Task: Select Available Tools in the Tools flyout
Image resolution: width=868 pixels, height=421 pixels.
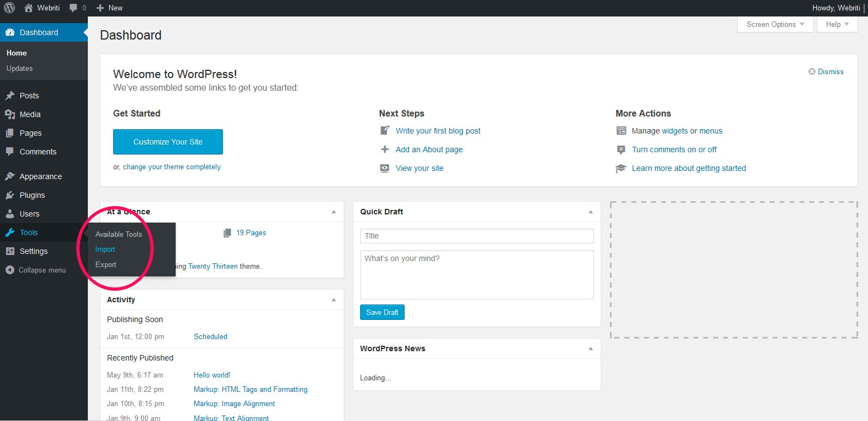Action: click(x=119, y=234)
